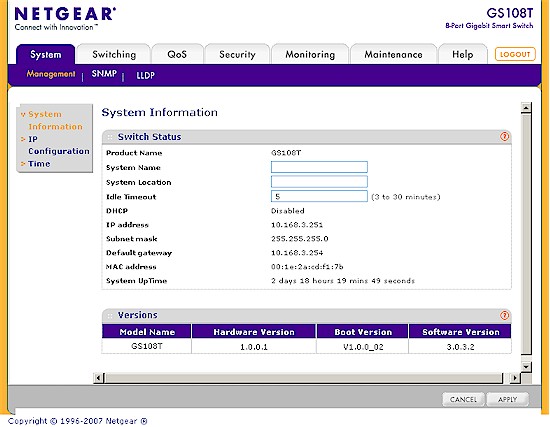This screenshot has height=427, width=550.
Task: Click the MAC address value 00:1e:2a:cd:f1:7b
Action: point(307,267)
